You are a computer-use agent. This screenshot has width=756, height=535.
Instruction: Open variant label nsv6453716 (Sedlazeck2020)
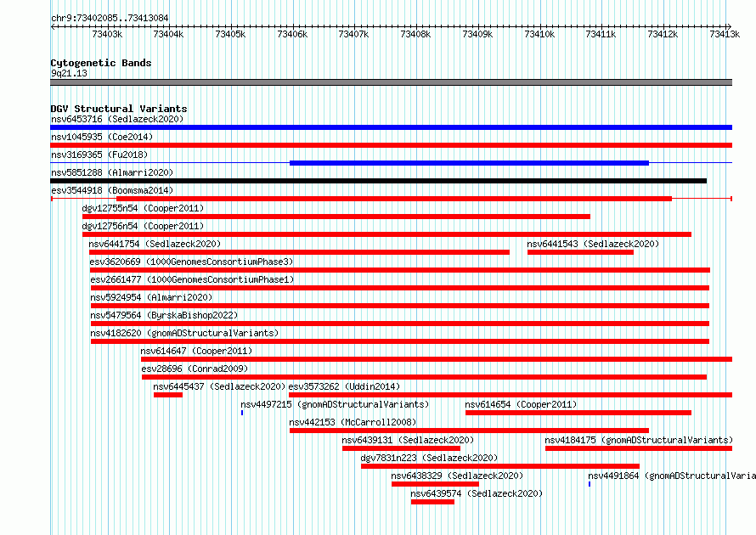coord(117,119)
